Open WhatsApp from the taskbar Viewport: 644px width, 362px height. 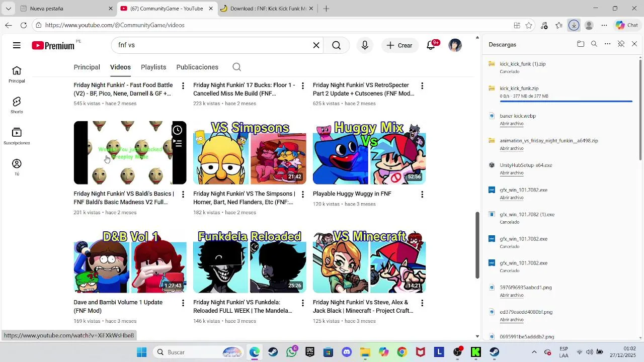point(292,352)
